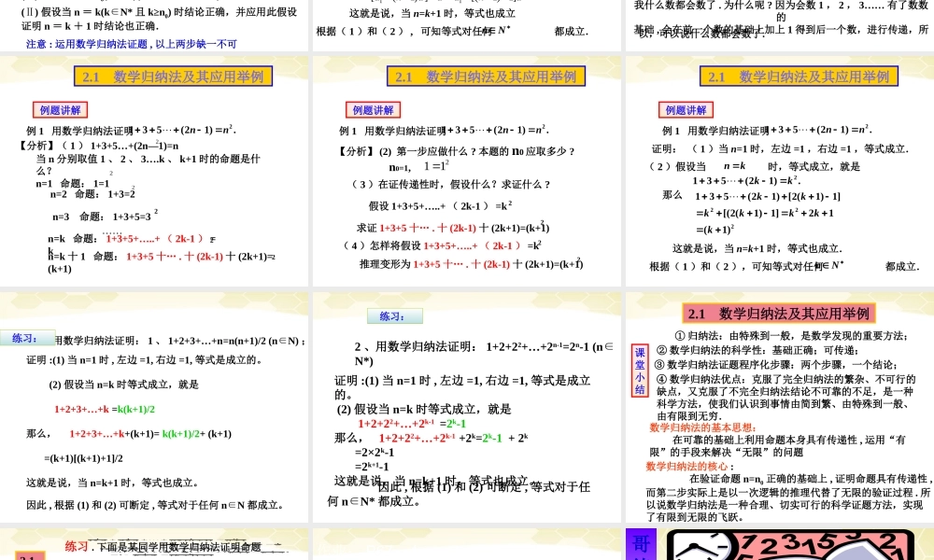
Task: Select the clock face picture slide
Action: click(x=780, y=544)
